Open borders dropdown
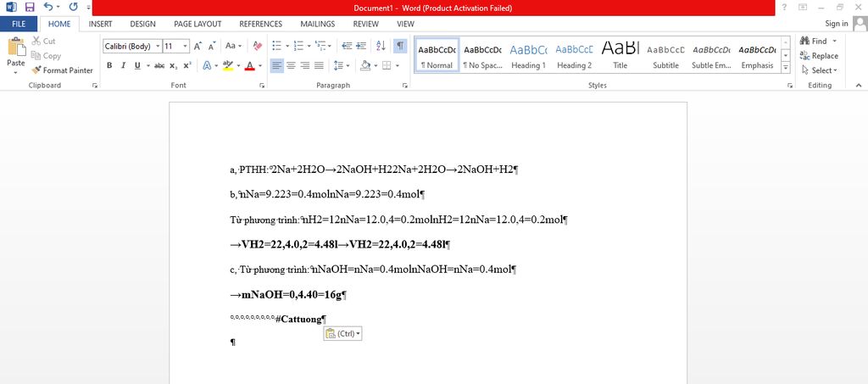Viewport: 868px width, 384px height. tap(399, 66)
